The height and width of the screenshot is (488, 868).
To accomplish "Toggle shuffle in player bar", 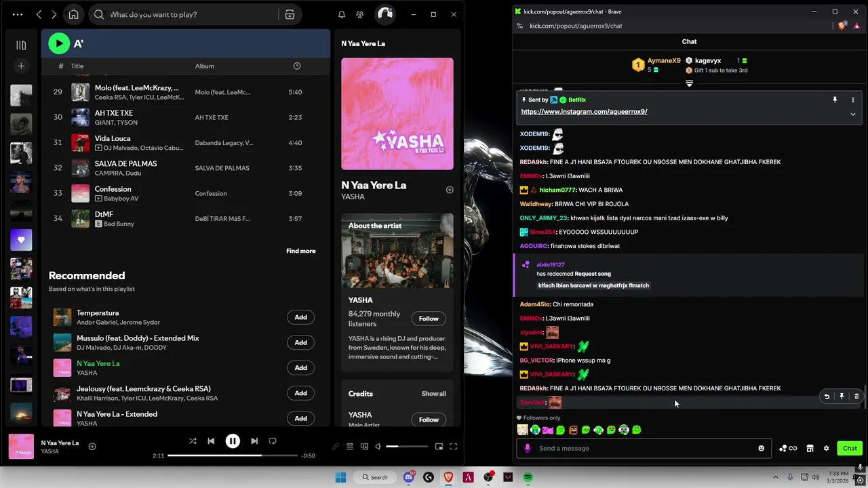I will [x=193, y=441].
